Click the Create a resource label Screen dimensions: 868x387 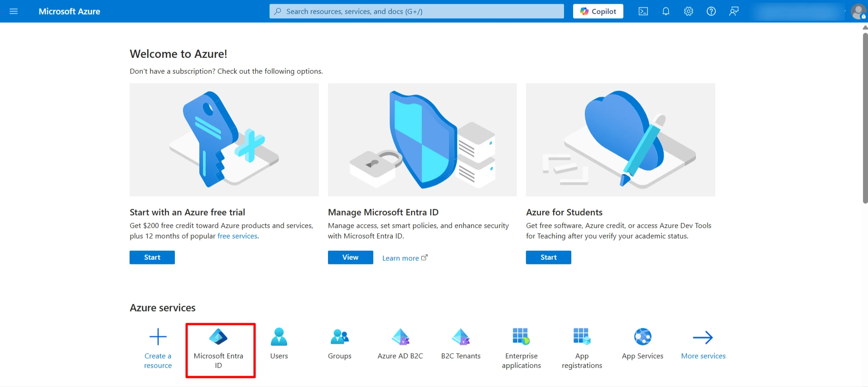158,361
